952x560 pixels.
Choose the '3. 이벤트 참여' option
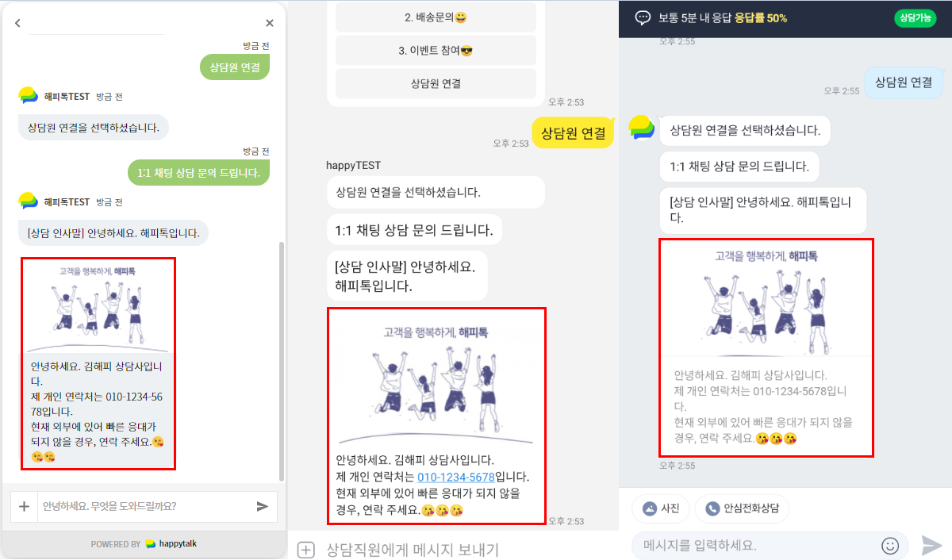pyautogui.click(x=436, y=50)
